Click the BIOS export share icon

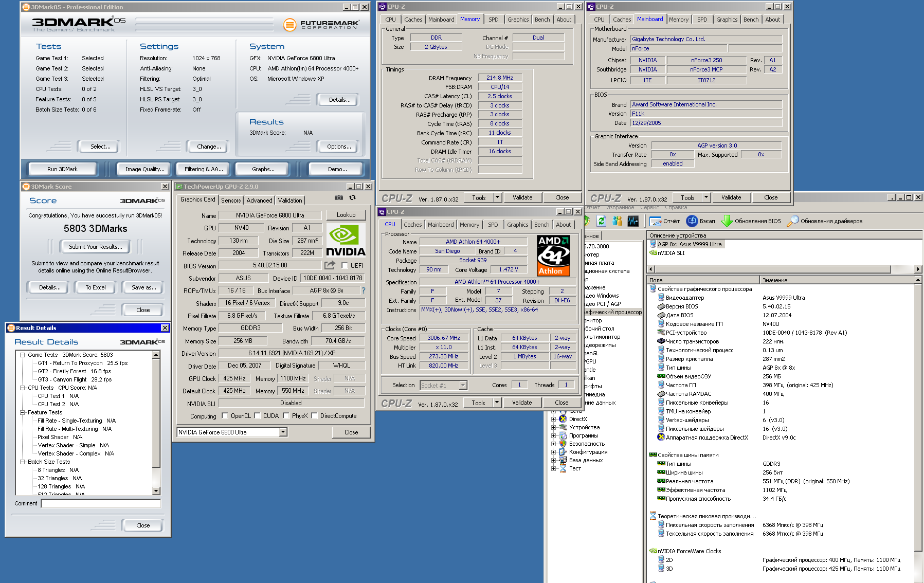[x=330, y=265]
